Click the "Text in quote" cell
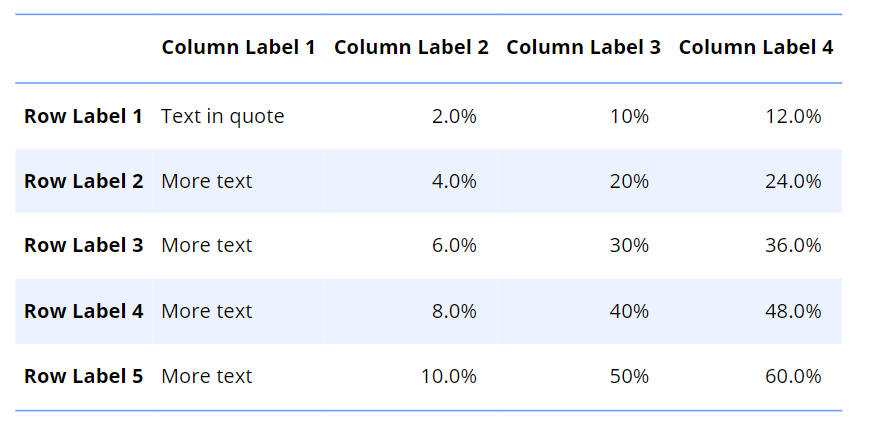This screenshot has height=432, width=870. (x=223, y=116)
